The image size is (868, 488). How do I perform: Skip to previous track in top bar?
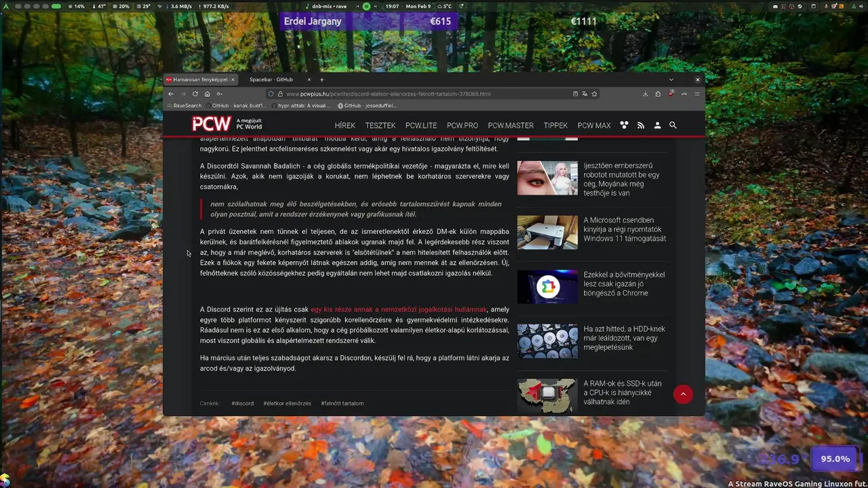357,6
